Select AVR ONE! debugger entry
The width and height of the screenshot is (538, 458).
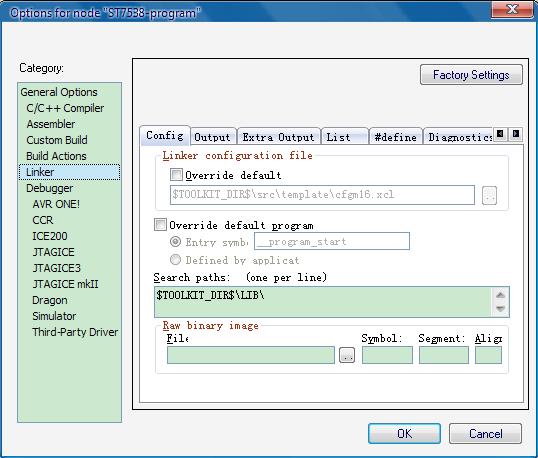[56, 204]
